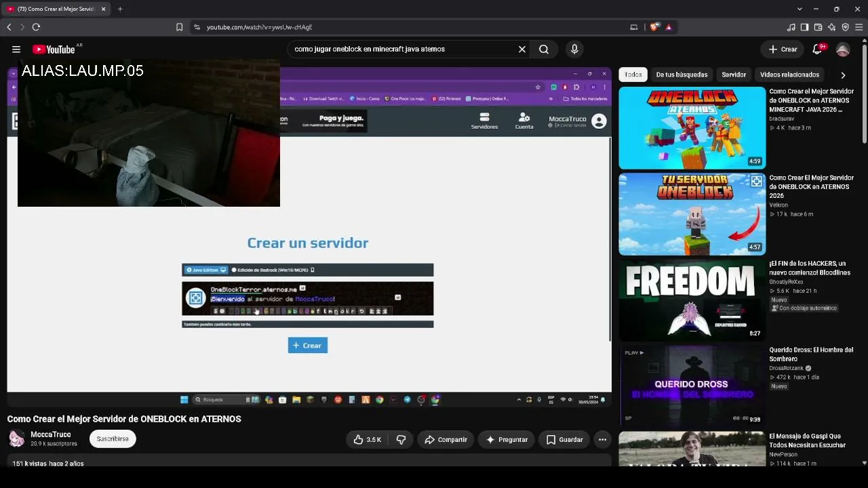
Task: Click the GhostlyReXxo channel name
Action: click(786, 282)
